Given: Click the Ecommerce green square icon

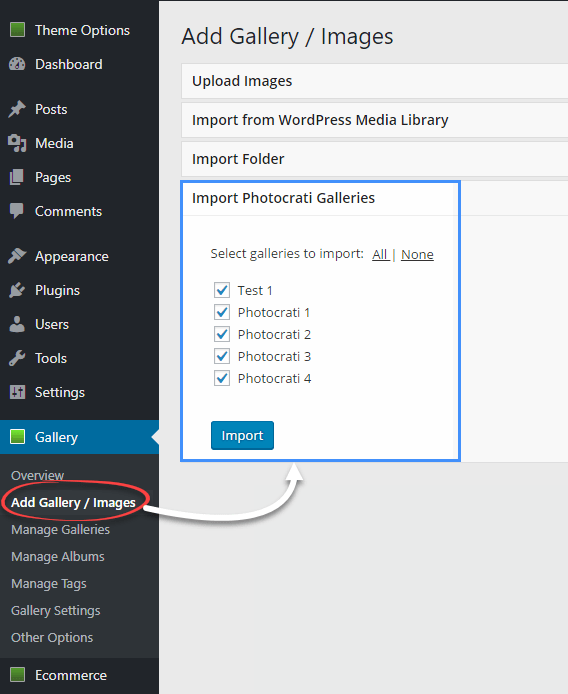Looking at the screenshot, I should (x=17, y=675).
